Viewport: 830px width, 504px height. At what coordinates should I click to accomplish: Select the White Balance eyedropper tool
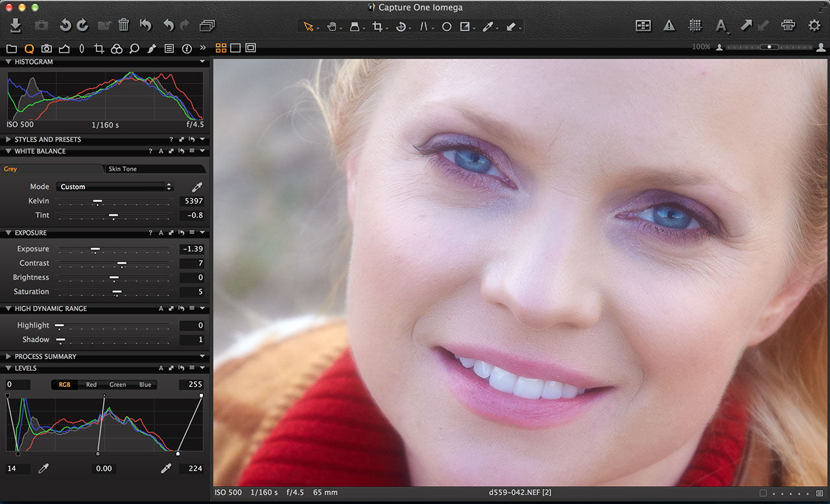[489, 27]
